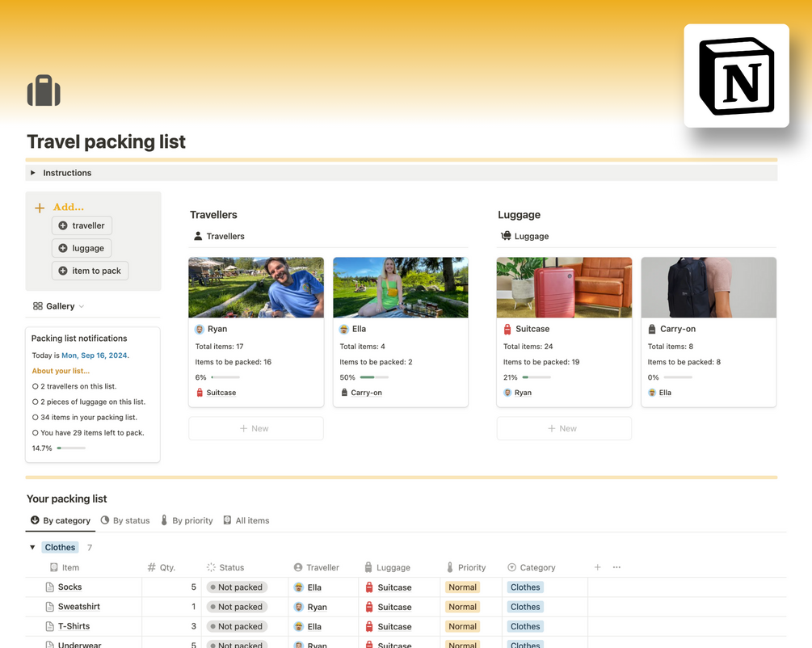This screenshot has height=648, width=812.
Task: Click the Ella avatar in the Socks row
Action: (298, 587)
